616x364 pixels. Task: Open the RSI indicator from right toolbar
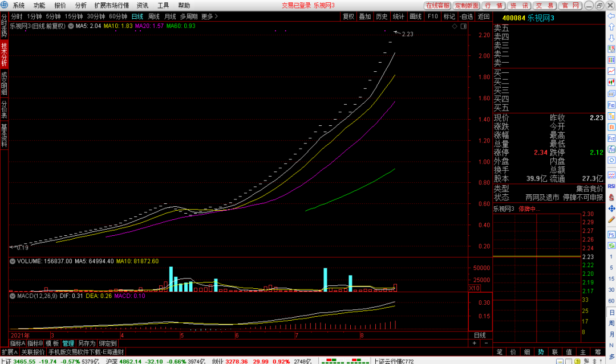pos(611,186)
